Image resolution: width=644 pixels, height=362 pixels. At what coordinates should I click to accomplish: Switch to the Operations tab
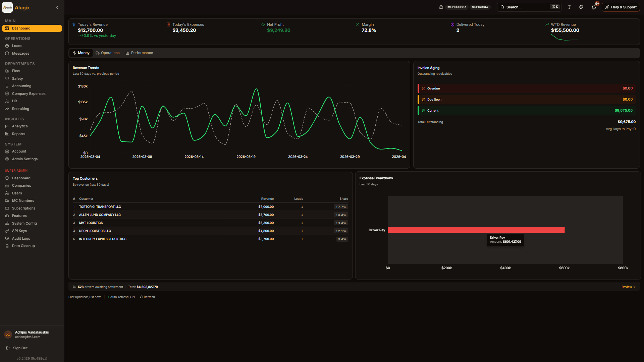pos(107,53)
